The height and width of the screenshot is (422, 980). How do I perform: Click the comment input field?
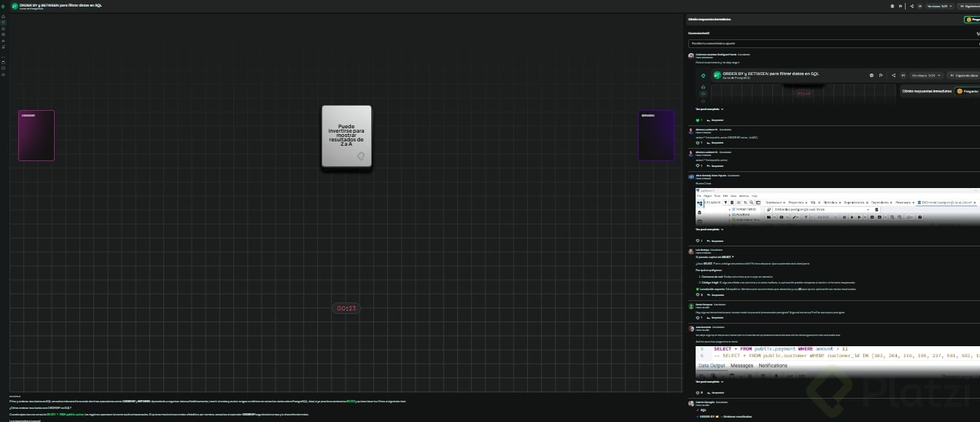point(833,44)
